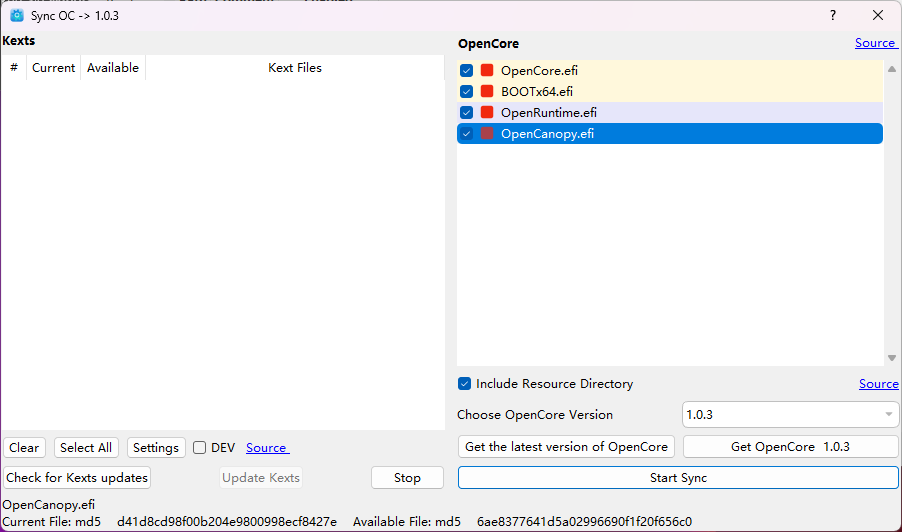Select the BOOTx64.efi row text

pos(537,91)
